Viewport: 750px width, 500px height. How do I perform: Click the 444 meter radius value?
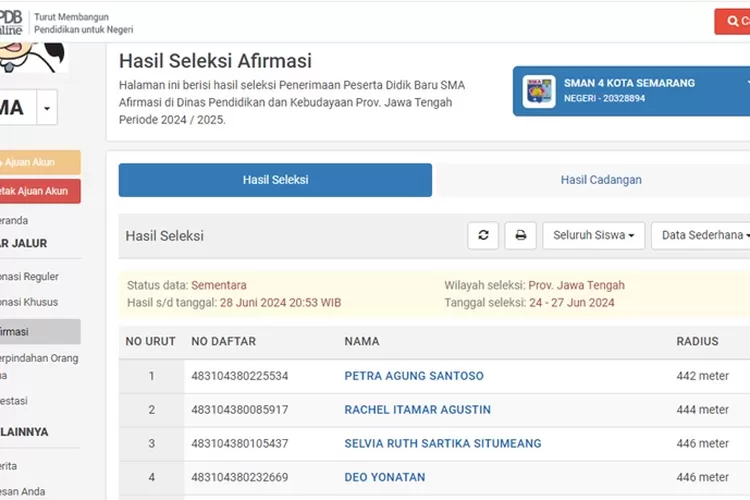tap(703, 410)
